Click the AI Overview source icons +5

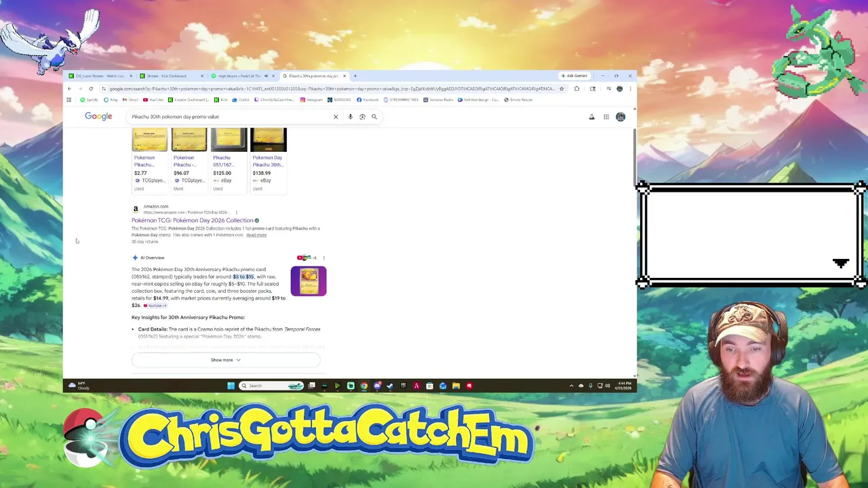(x=307, y=258)
